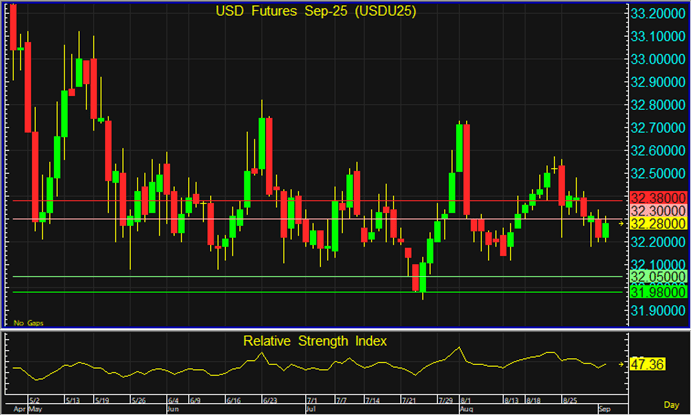Screen dimensions: 692x416
Task: Click the Jun month label on date axis
Action: click(172, 410)
